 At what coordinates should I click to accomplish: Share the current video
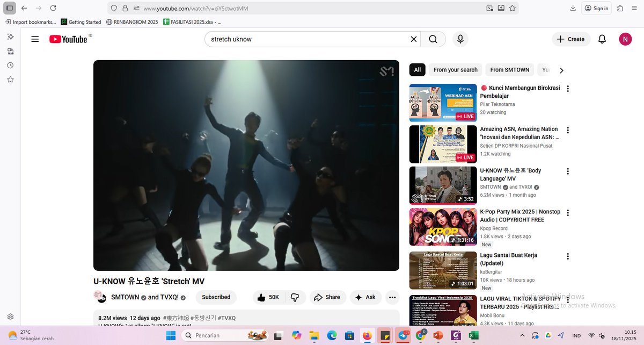[x=327, y=297]
